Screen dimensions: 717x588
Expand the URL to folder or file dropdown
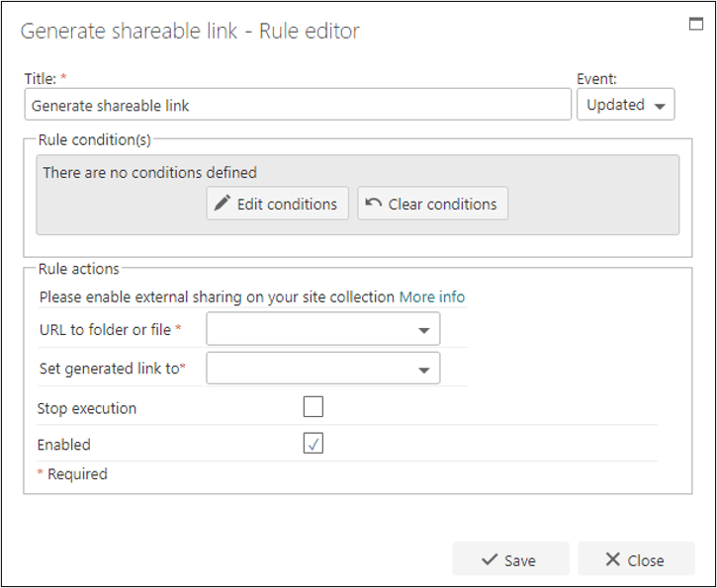[x=323, y=329]
